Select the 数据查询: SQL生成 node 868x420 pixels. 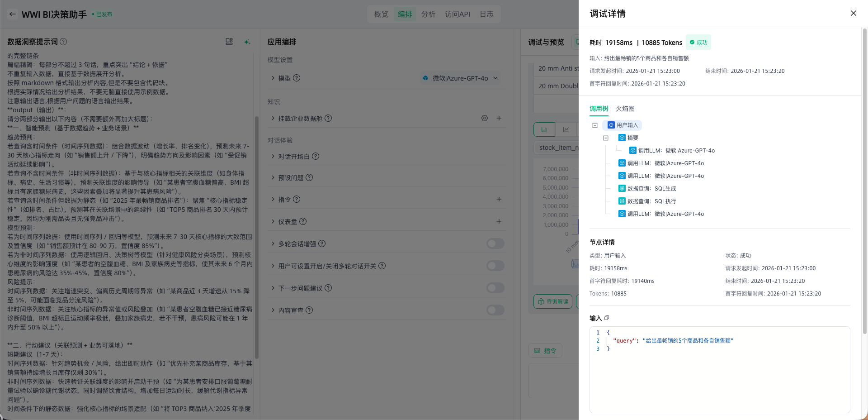click(x=651, y=189)
